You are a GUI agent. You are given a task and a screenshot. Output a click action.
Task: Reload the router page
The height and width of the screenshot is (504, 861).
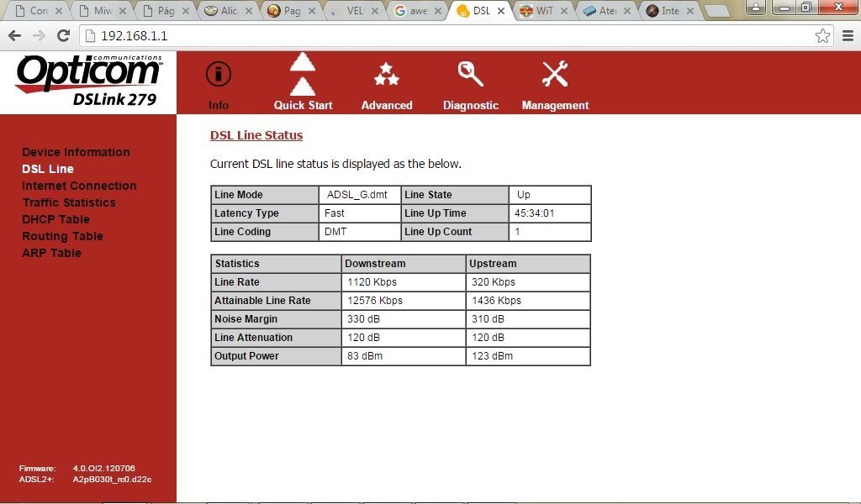pyautogui.click(x=64, y=35)
